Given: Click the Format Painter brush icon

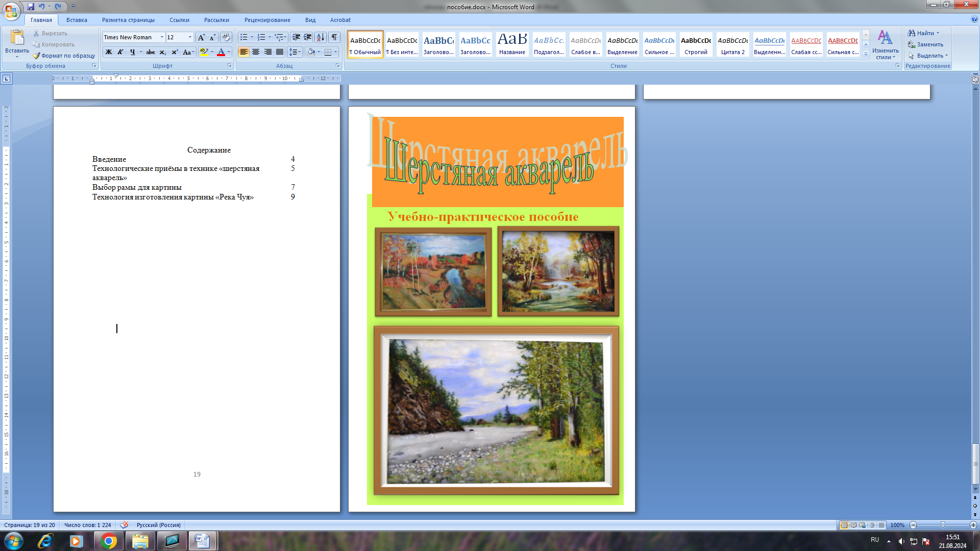Looking at the screenshot, I should coord(37,56).
